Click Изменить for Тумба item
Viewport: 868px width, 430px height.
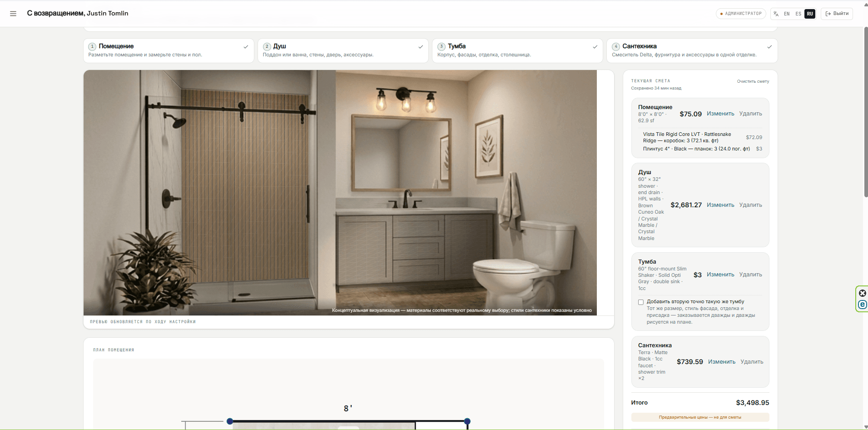(x=720, y=275)
